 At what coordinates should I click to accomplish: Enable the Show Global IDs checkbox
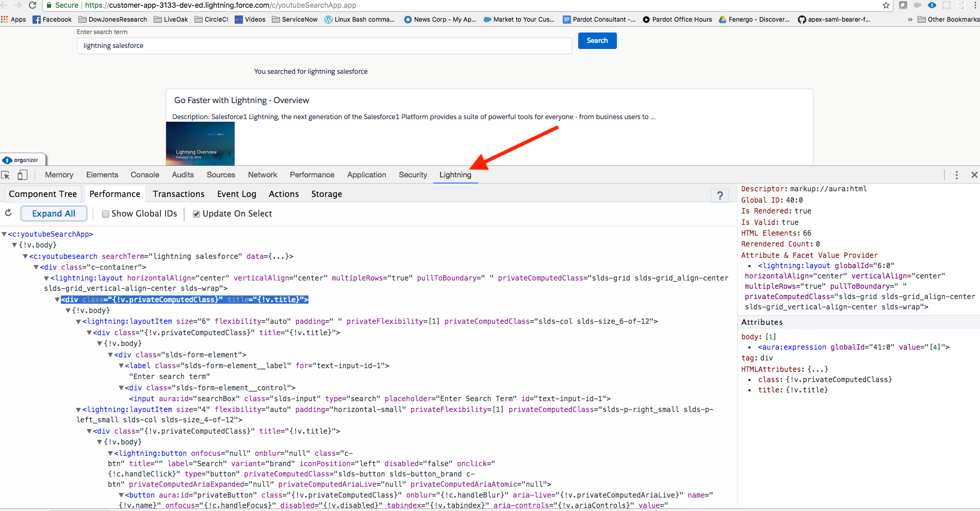coord(106,214)
